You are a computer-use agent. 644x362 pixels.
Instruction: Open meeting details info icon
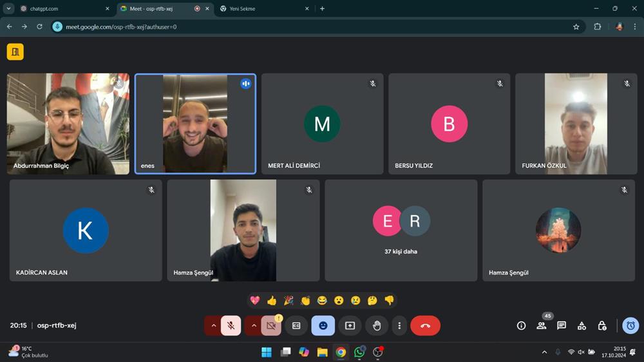[521, 325]
